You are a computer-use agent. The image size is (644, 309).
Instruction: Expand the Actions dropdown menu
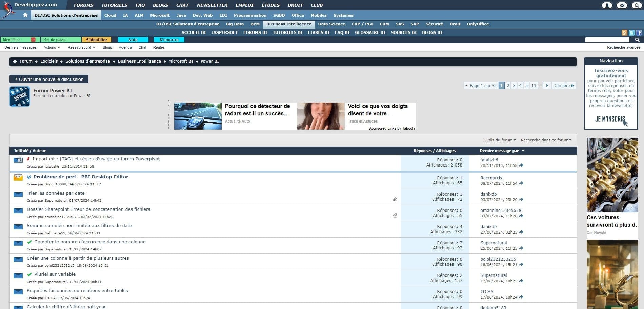(x=52, y=48)
